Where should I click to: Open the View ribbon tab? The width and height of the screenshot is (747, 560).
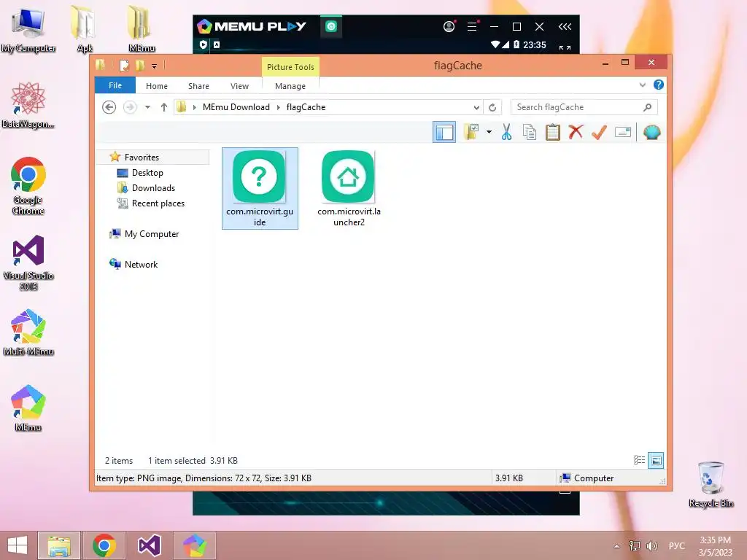coord(239,86)
